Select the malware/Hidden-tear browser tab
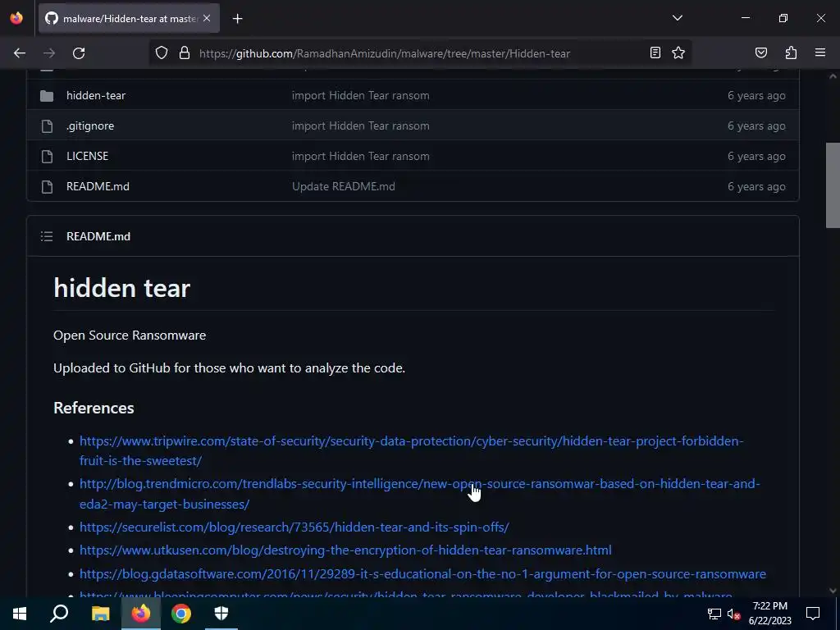Image resolution: width=840 pixels, height=630 pixels. pos(129,18)
